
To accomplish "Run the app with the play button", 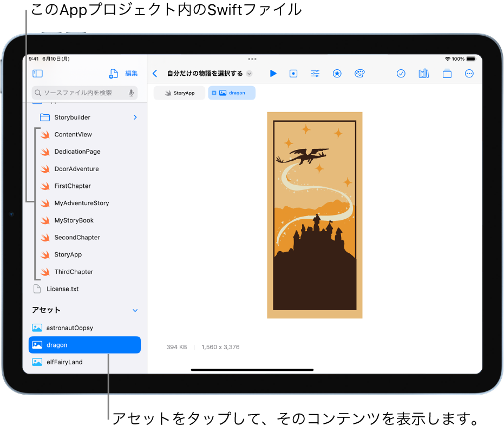I will coord(273,74).
